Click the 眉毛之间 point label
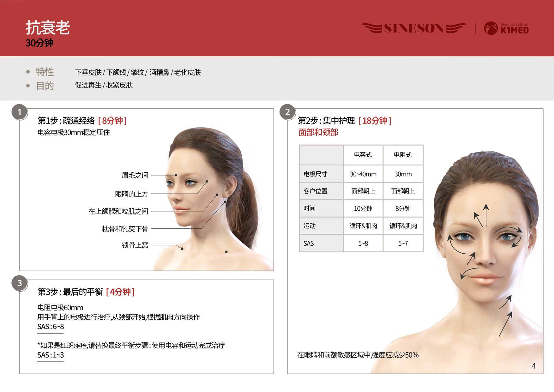Screen dimensions: 554x392 pyautogui.click(x=135, y=175)
